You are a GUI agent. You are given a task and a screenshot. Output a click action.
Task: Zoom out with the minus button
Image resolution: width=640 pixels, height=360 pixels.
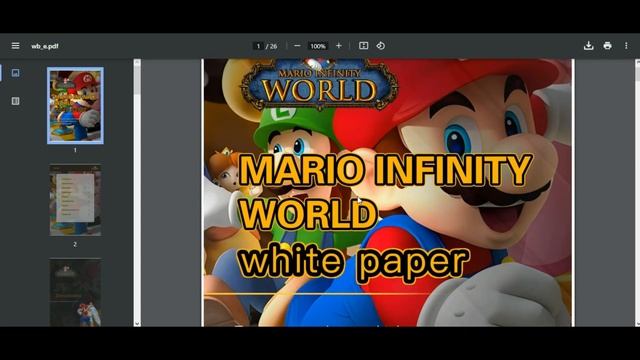pyautogui.click(x=297, y=46)
